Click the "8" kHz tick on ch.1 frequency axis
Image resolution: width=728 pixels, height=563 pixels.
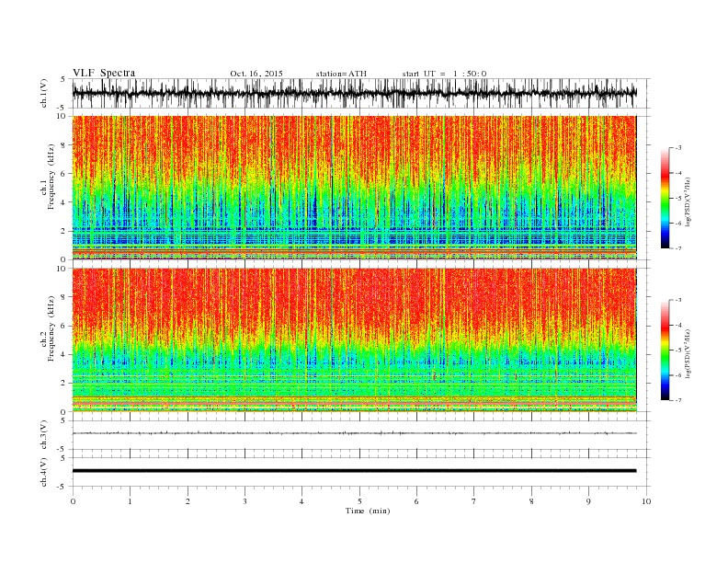[x=63, y=145]
